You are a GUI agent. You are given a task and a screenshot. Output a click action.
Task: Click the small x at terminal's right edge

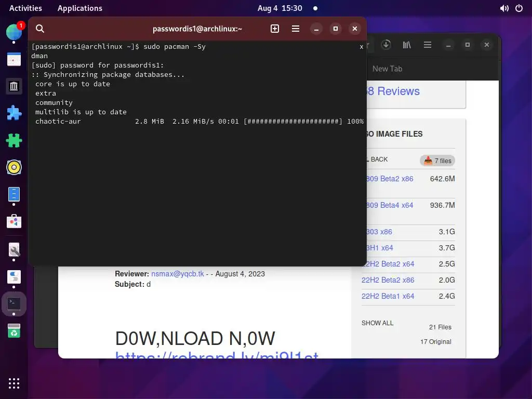(x=362, y=47)
